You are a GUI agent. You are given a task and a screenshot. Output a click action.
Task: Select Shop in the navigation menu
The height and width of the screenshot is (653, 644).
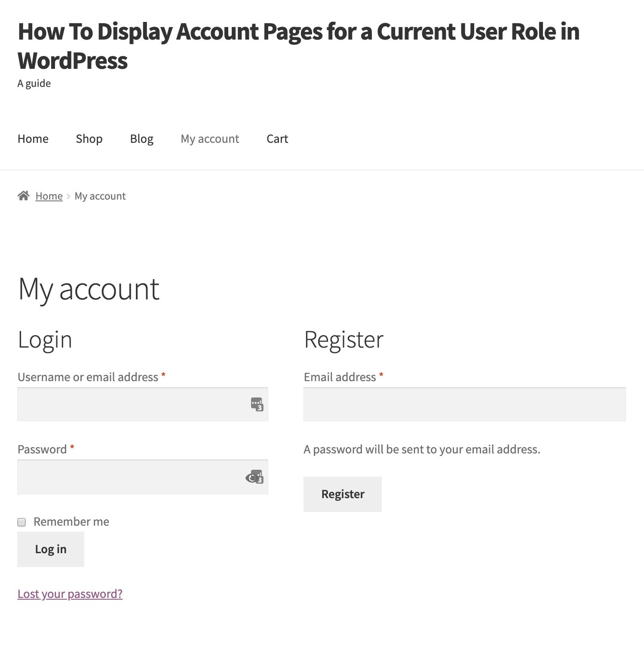[x=89, y=139]
